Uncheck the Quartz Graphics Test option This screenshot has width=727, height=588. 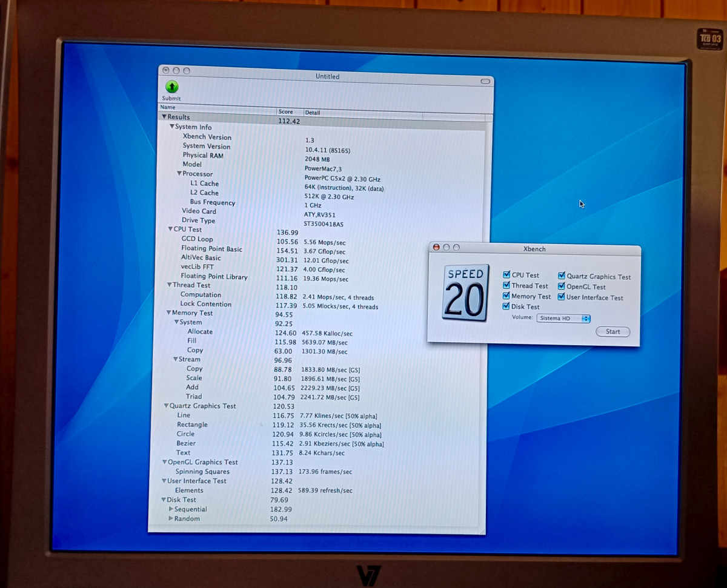point(562,276)
